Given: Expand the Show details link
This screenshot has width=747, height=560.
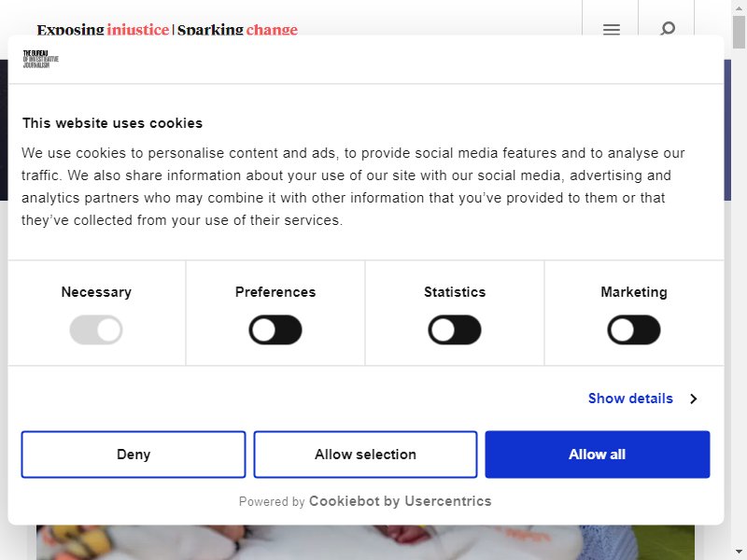Looking at the screenshot, I should coord(630,399).
